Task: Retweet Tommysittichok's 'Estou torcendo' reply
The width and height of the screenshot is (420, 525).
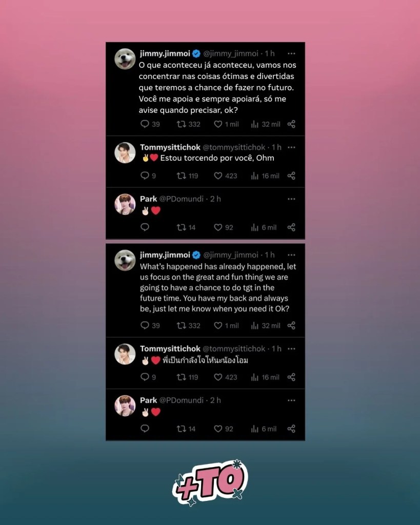Action: click(x=187, y=176)
